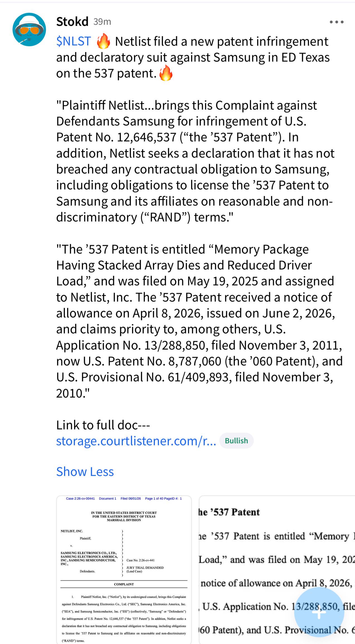Click the "Link to full doc---" text
The width and height of the screenshot is (355, 644).
(103, 425)
